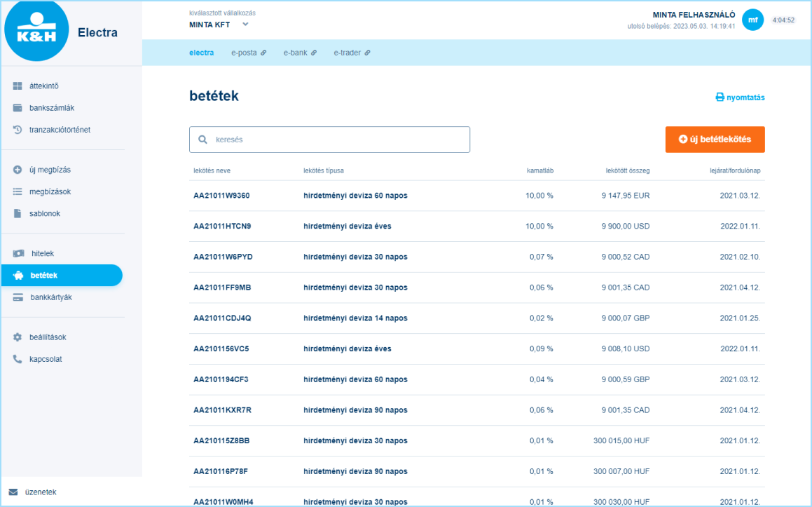812x507 pixels.
Task: Open deposit row AA21011W9360
Action: coord(221,196)
